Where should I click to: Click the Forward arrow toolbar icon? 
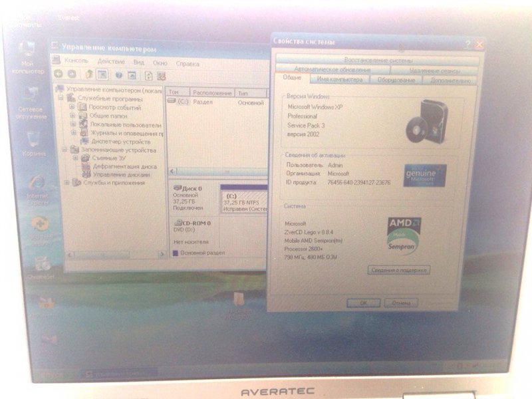point(72,74)
